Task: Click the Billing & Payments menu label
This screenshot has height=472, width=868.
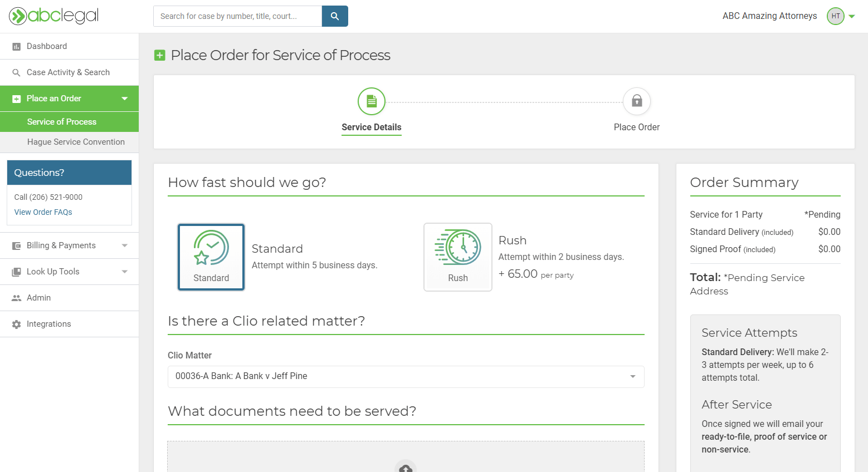Action: pos(61,245)
